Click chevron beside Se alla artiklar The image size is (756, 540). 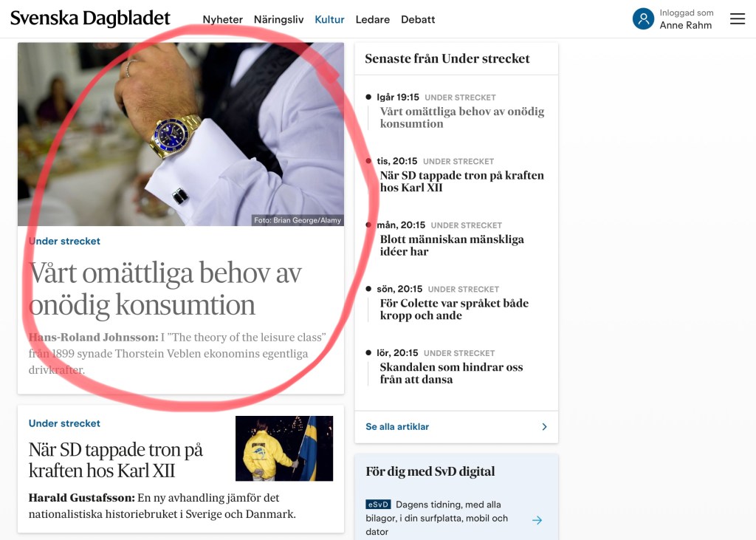coord(544,426)
